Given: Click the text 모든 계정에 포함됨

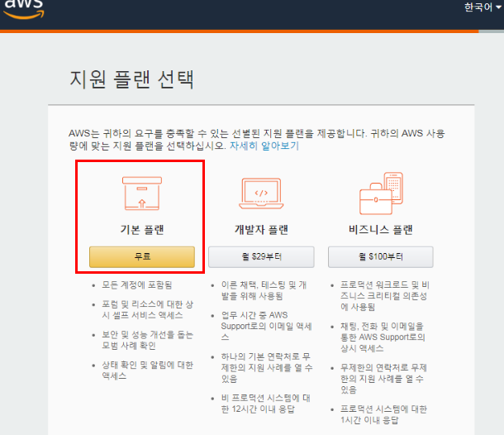Looking at the screenshot, I should [137, 285].
